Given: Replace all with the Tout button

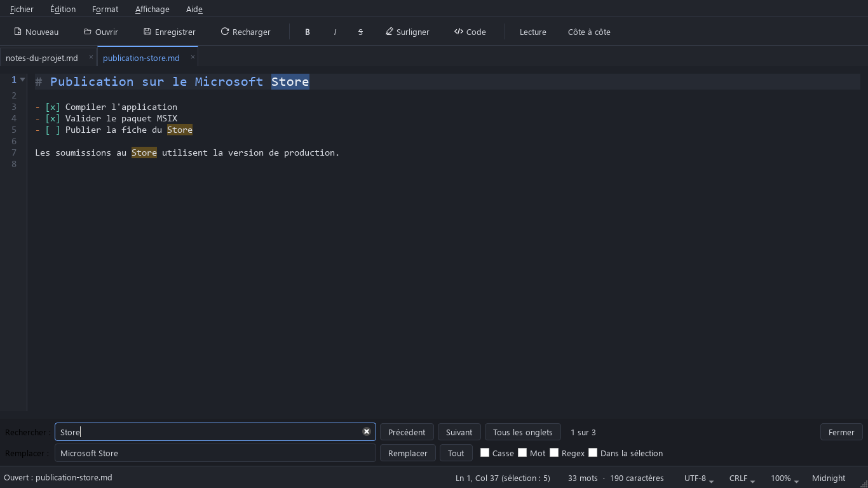Looking at the screenshot, I should [456, 453].
